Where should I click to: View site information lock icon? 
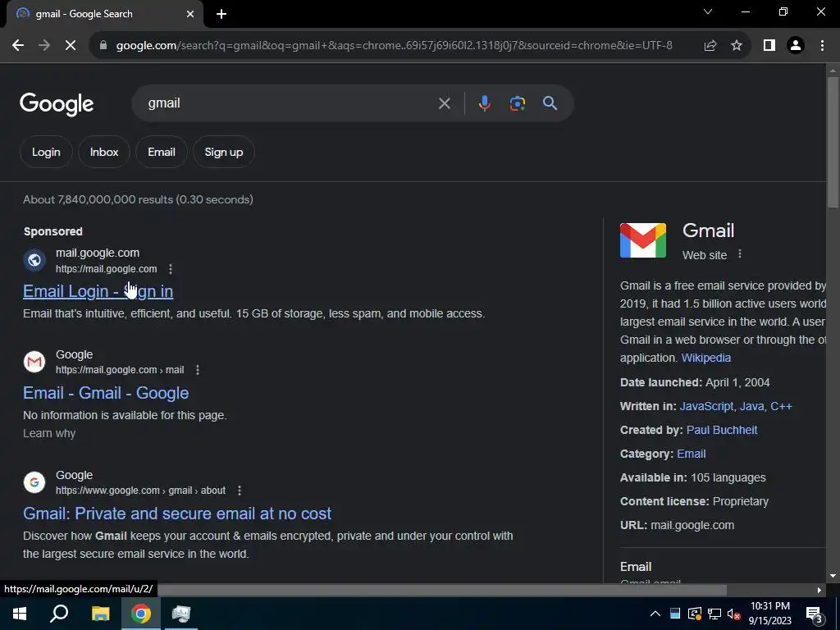click(x=103, y=46)
